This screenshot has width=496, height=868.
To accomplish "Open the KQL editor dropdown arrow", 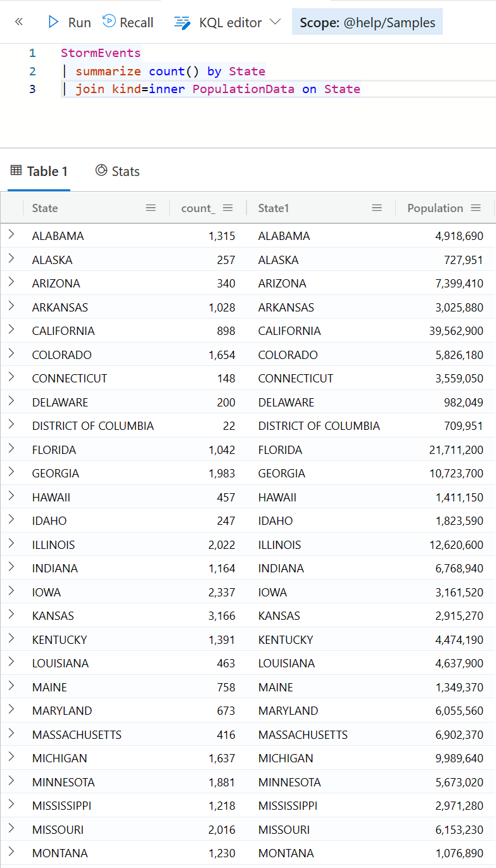I will coord(275,22).
